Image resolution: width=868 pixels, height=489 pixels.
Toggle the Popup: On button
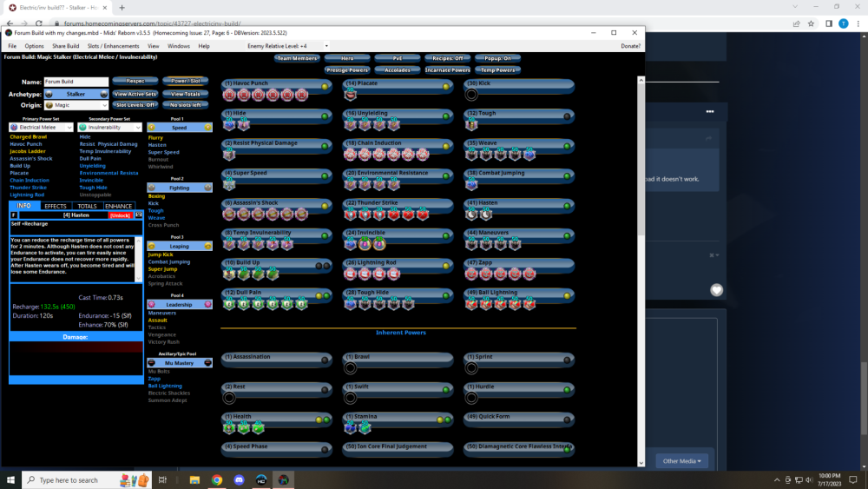click(x=497, y=58)
